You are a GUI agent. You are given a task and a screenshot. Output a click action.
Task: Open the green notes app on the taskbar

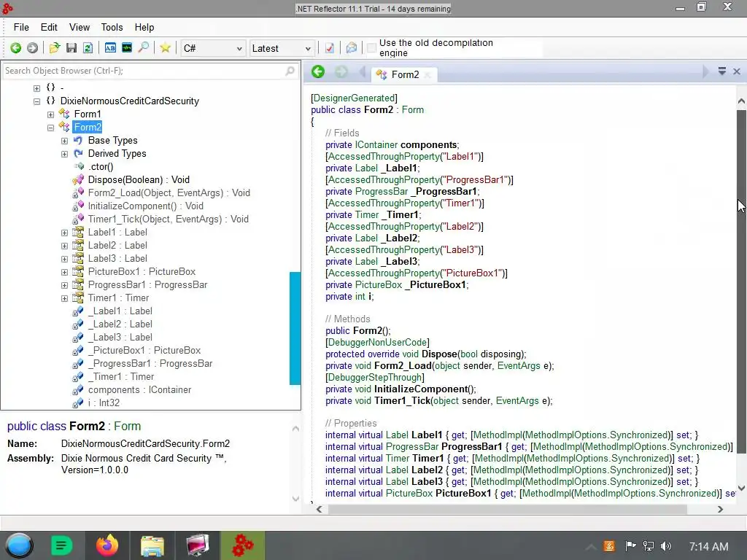(61, 545)
